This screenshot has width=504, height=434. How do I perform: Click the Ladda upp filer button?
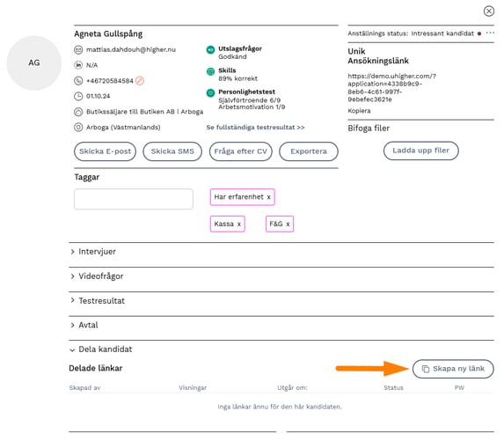(420, 151)
